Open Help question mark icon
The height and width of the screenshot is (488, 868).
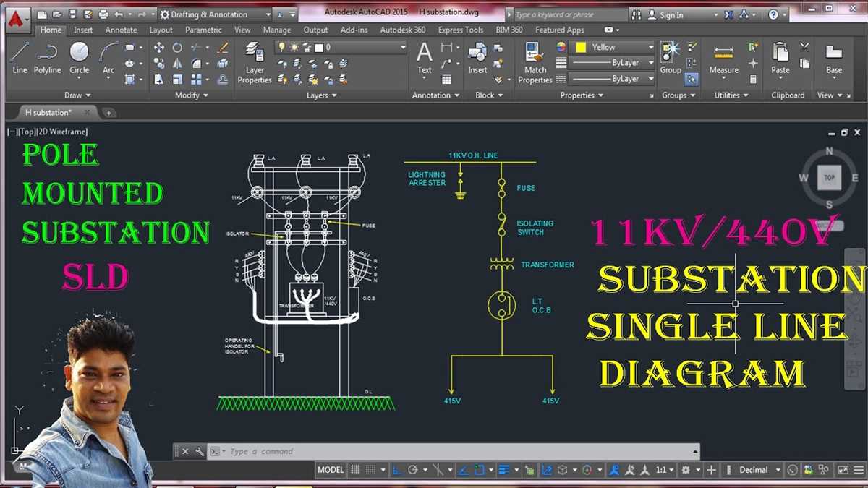[773, 14]
